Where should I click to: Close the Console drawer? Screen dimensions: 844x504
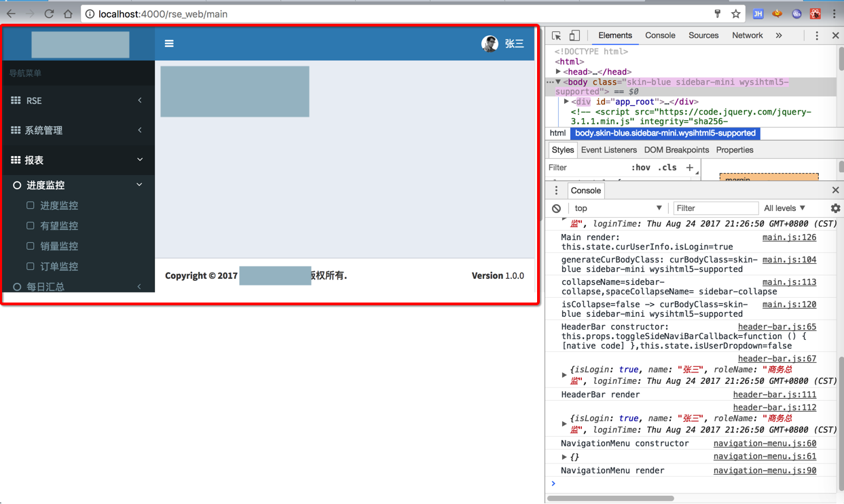(x=835, y=191)
